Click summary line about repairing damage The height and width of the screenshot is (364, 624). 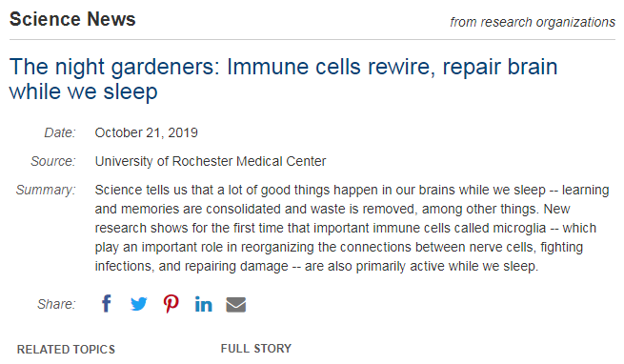[x=316, y=266]
